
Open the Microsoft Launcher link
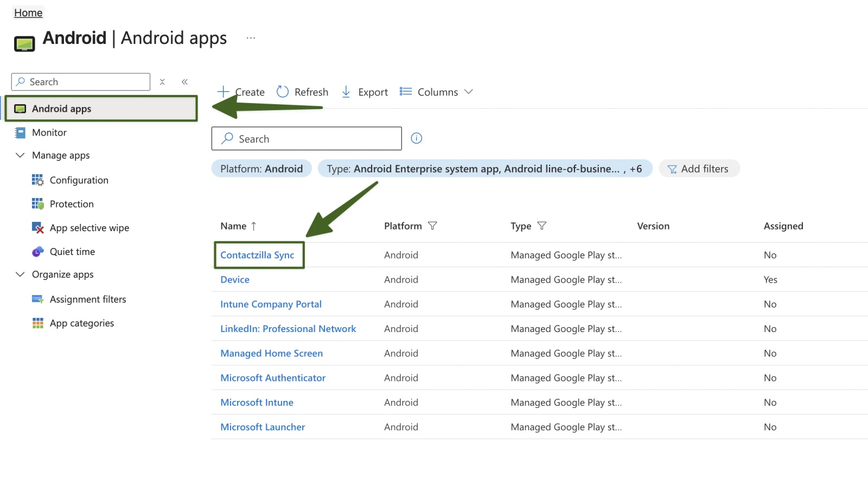tap(263, 427)
